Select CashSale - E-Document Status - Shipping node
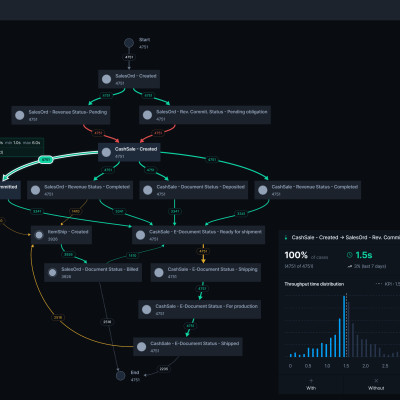The image size is (400, 400). (x=206, y=273)
